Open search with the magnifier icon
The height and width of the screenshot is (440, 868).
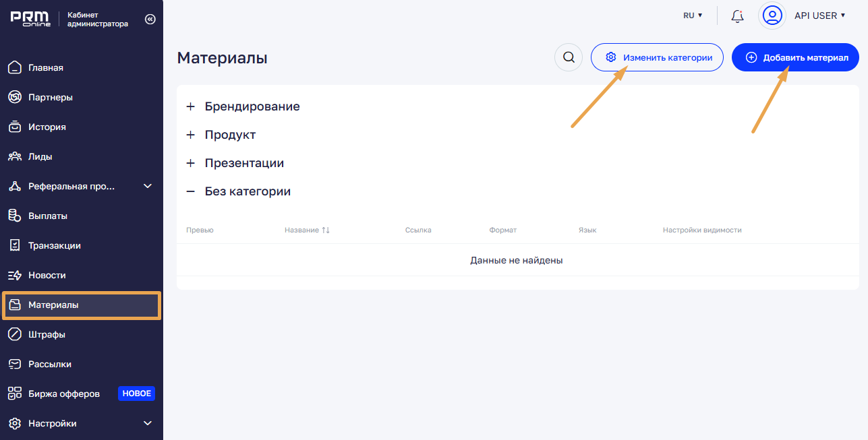(569, 57)
